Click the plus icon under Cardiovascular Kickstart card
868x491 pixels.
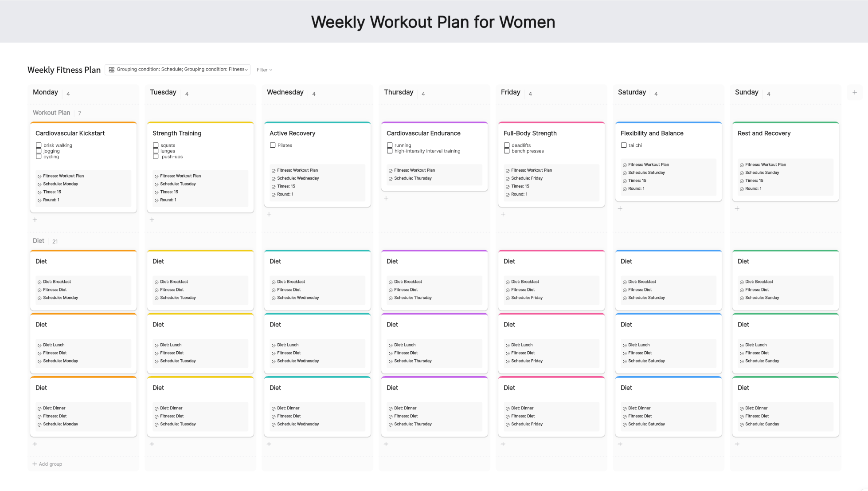point(35,220)
